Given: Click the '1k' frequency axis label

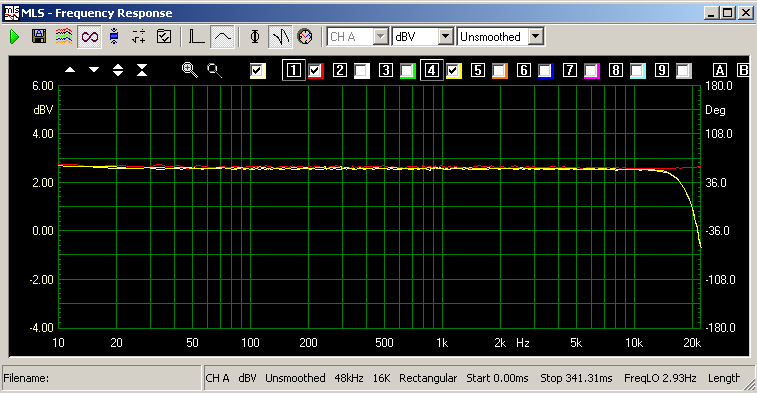Looking at the screenshot, I should (442, 343).
